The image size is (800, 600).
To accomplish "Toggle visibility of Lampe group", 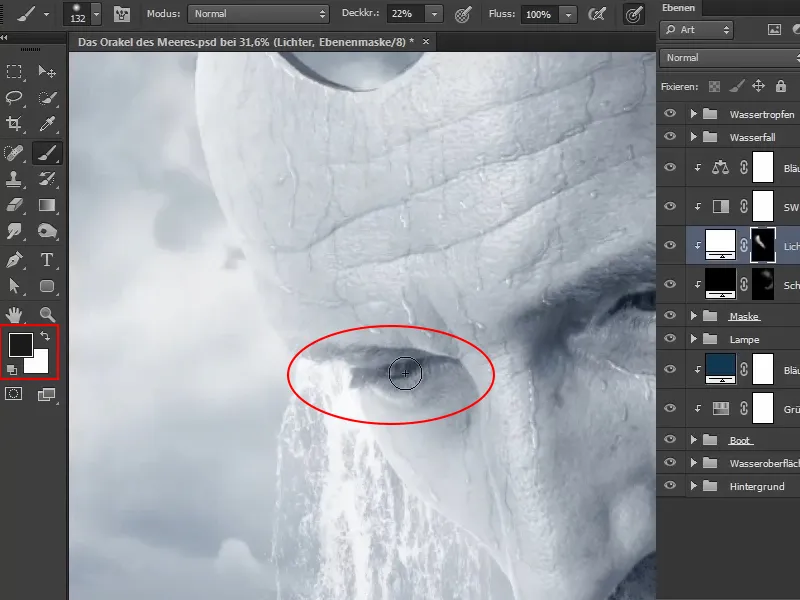I will 670,339.
